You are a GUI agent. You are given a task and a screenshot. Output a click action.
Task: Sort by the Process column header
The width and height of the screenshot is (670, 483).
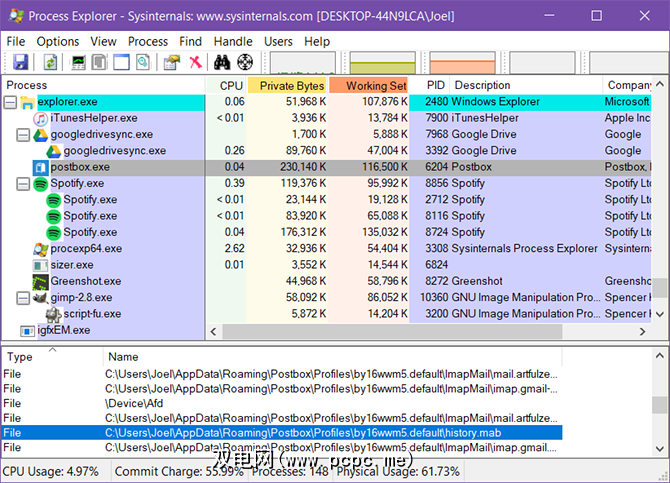point(104,85)
